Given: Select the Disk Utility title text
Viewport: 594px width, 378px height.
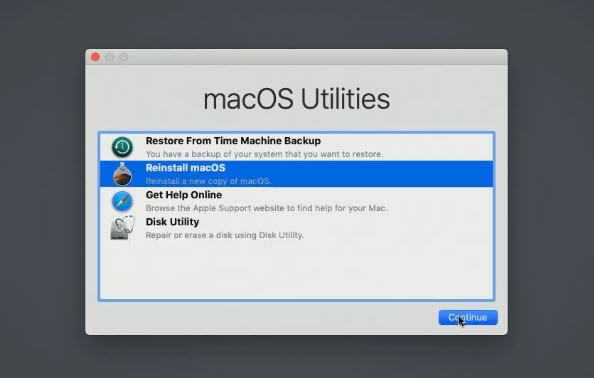Looking at the screenshot, I should pyautogui.click(x=172, y=222).
